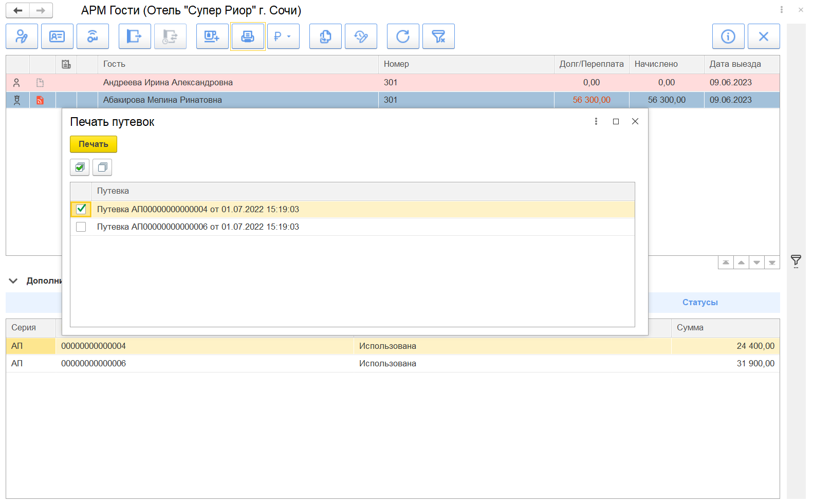Click the person icon for Андреева row

click(x=17, y=83)
